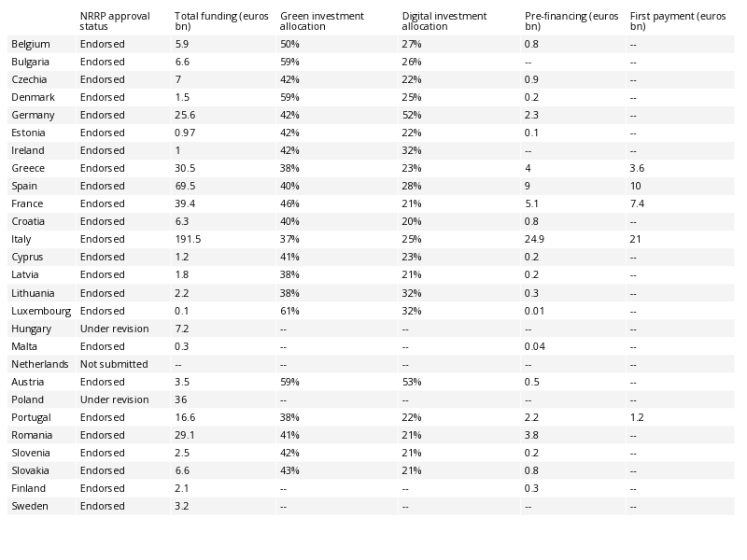Select Austria's 53% digital allocation cell

(x=412, y=382)
